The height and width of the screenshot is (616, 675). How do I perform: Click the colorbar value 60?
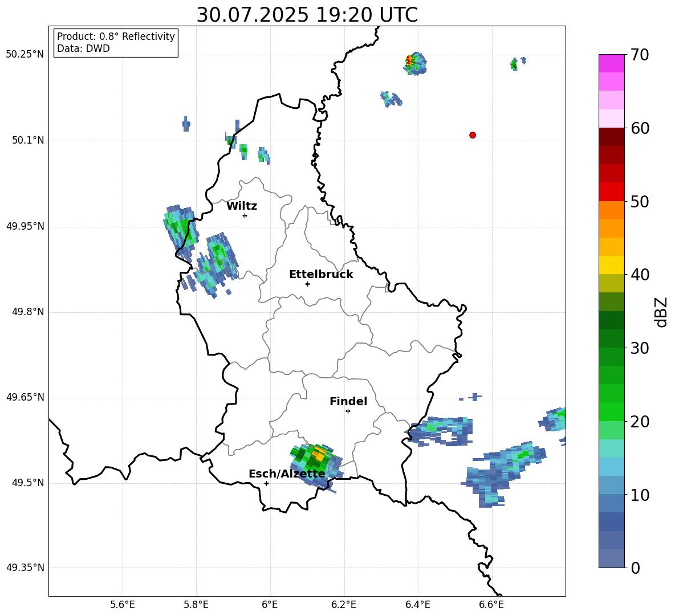[640, 128]
